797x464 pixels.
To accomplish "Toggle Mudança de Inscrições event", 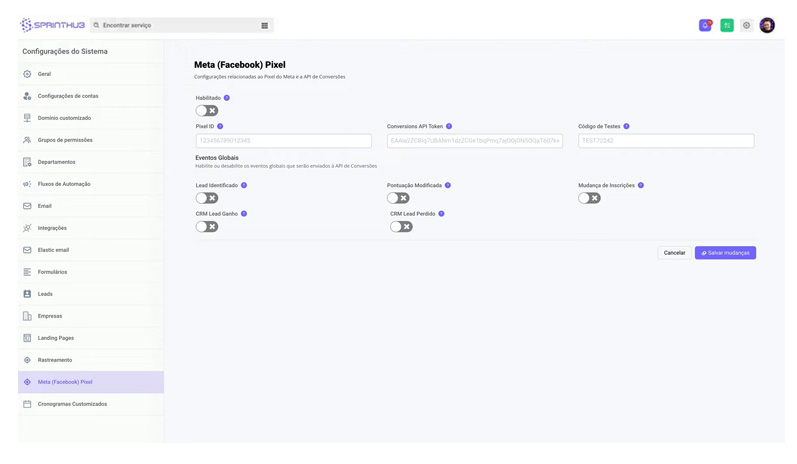I will tap(589, 198).
